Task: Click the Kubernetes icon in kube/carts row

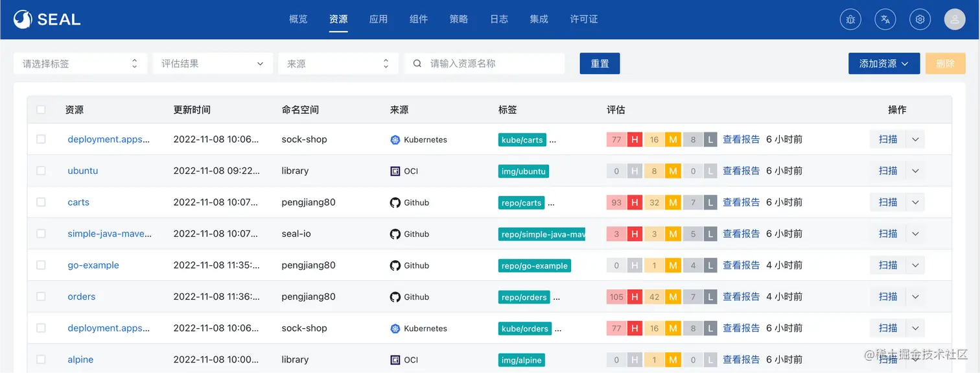Action: coord(395,139)
